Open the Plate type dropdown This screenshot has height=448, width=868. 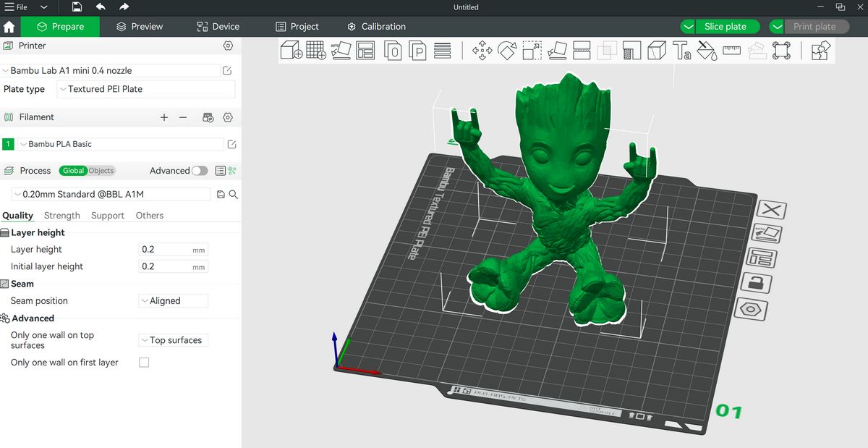pos(146,89)
